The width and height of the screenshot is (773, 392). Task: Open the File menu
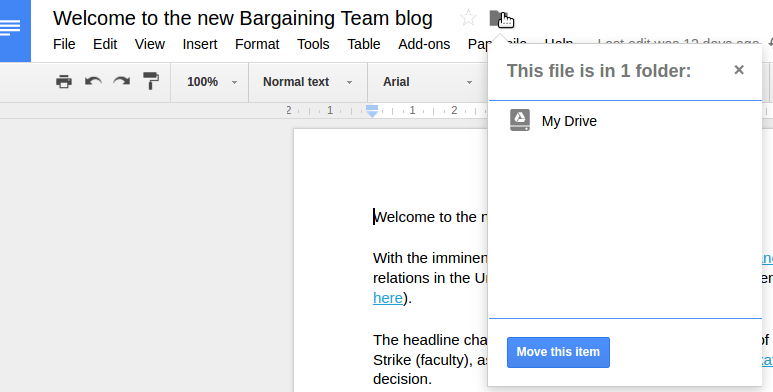64,44
